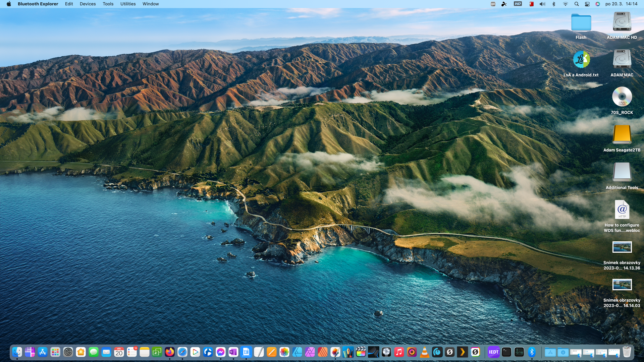644x362 pixels.
Task: Open Terminal from the Dock
Action: (506, 352)
